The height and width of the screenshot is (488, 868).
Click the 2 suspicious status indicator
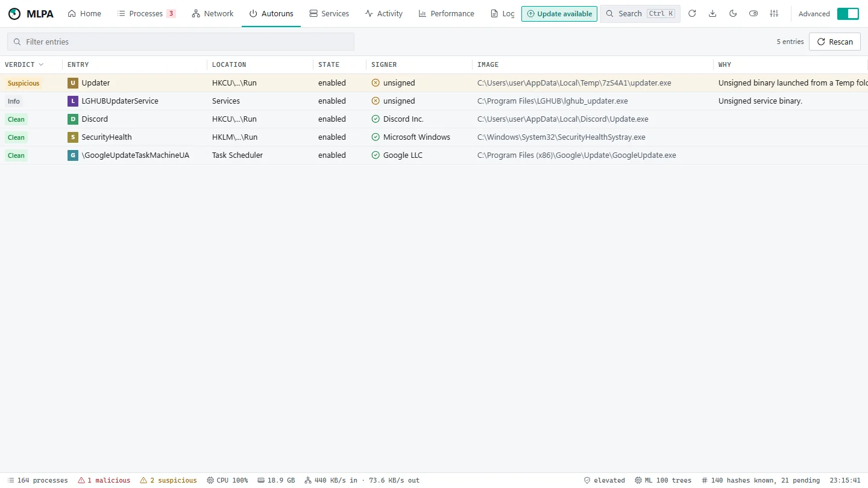click(168, 480)
